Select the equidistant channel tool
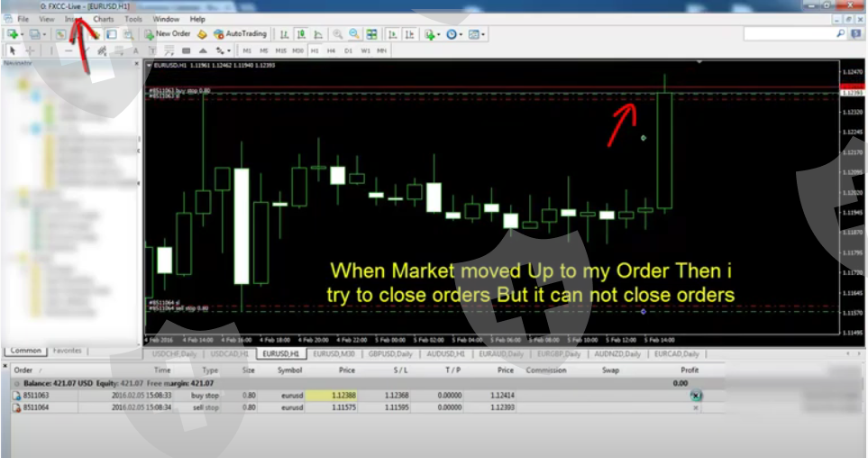The width and height of the screenshot is (868, 458). 102,50
